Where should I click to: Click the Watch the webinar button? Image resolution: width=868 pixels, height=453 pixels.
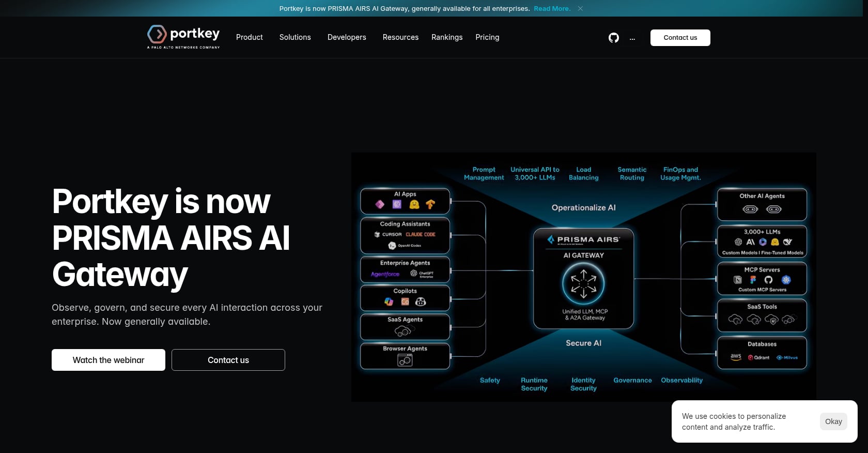(109, 360)
